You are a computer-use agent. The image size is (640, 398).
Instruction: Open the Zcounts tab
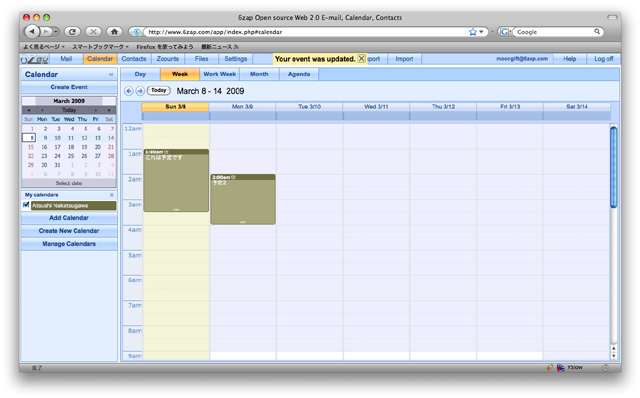168,59
